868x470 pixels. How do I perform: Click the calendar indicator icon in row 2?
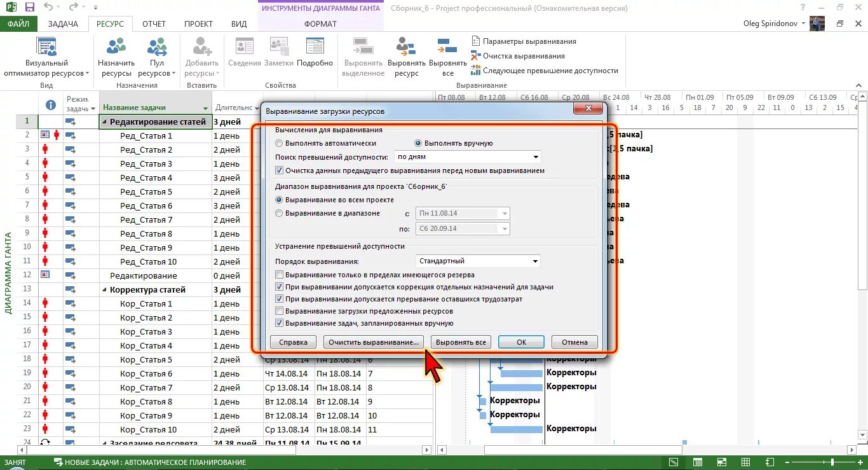pyautogui.click(x=45, y=135)
